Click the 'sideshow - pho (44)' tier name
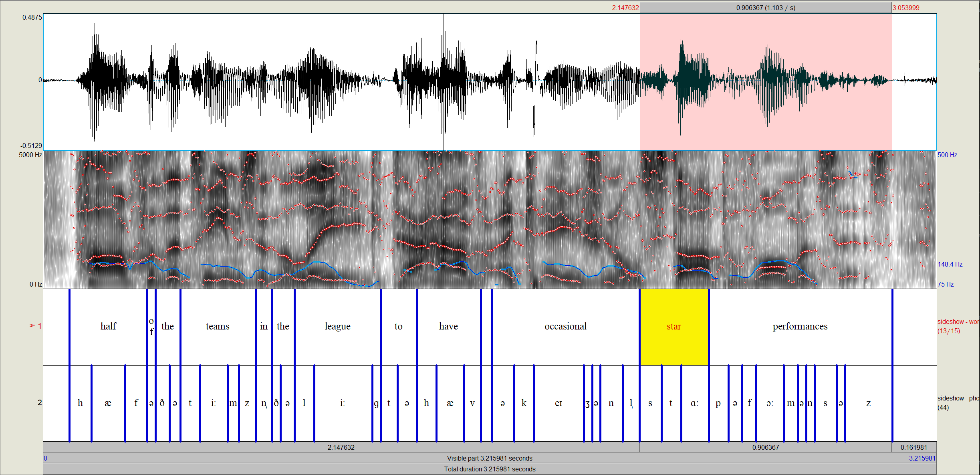980x475 pixels. [x=958, y=403]
